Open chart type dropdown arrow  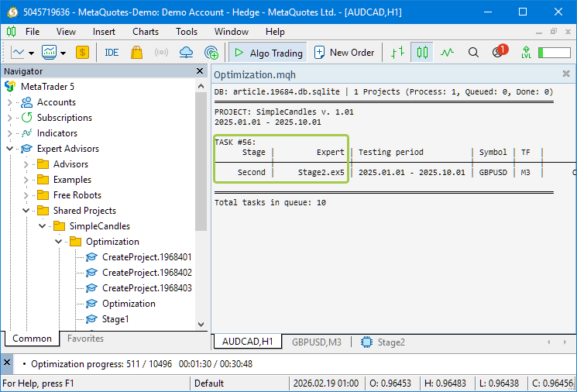pos(31,53)
